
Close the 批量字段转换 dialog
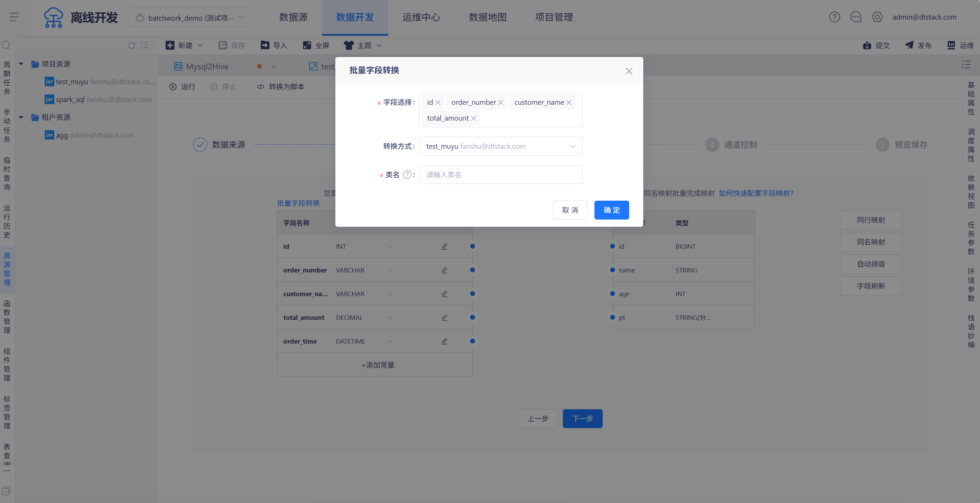pos(629,71)
